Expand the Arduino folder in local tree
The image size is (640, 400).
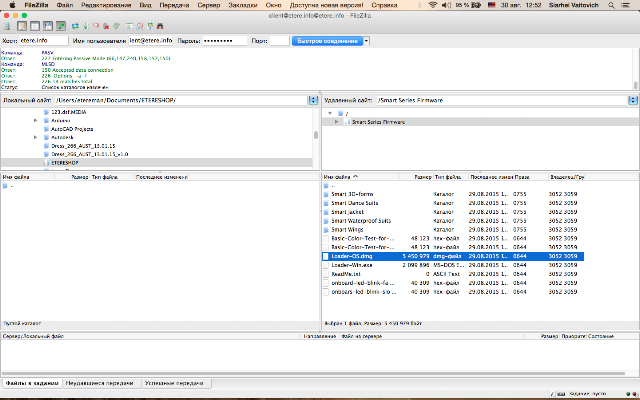click(36, 120)
